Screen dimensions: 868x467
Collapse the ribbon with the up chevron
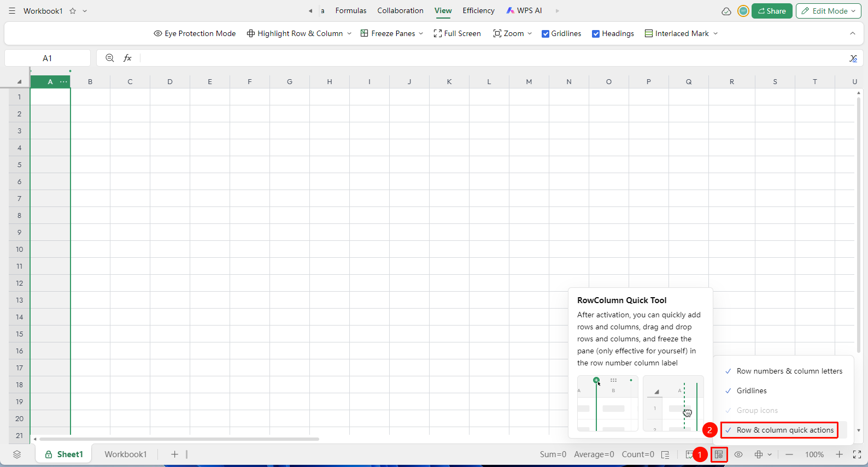tap(853, 33)
